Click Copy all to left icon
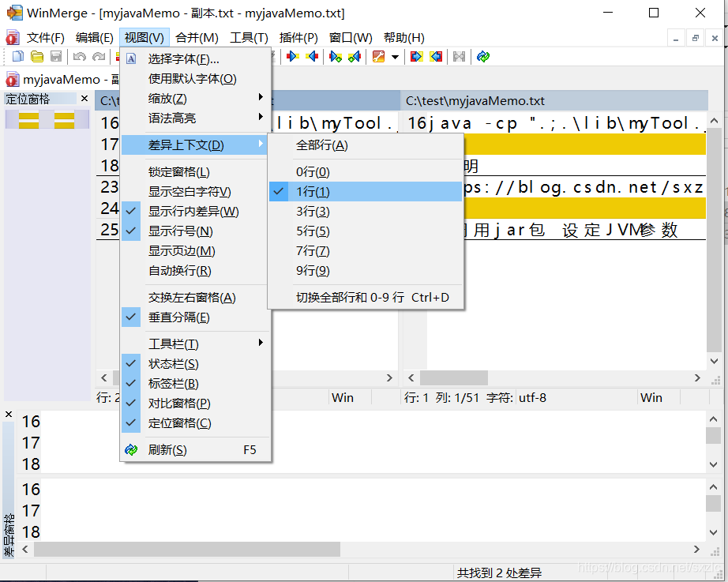 436,57
